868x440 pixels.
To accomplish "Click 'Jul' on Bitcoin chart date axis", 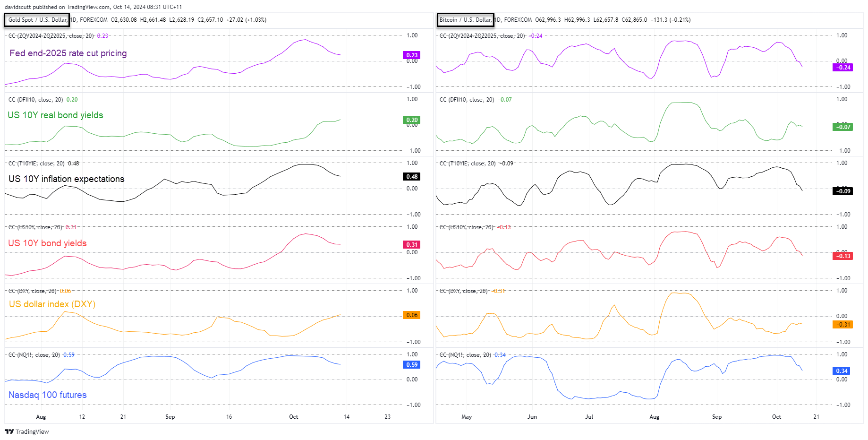I will (589, 417).
